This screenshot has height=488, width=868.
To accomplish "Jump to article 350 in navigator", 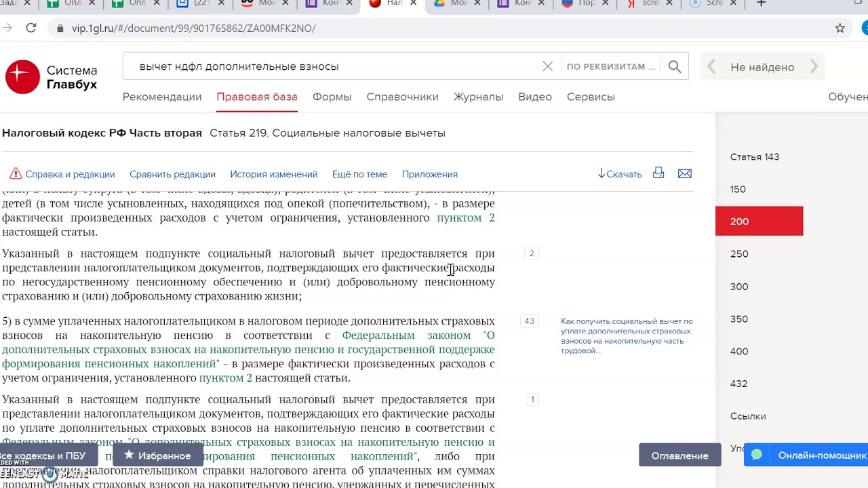I will coord(739,319).
